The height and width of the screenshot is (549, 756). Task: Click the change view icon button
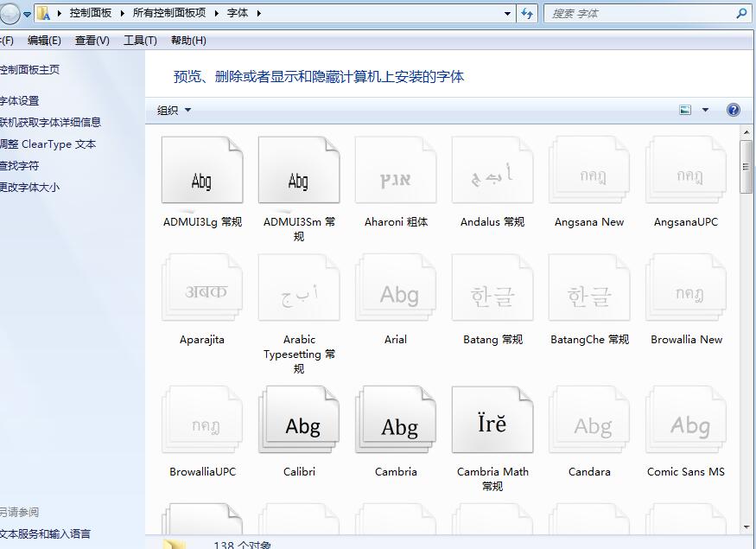686,110
